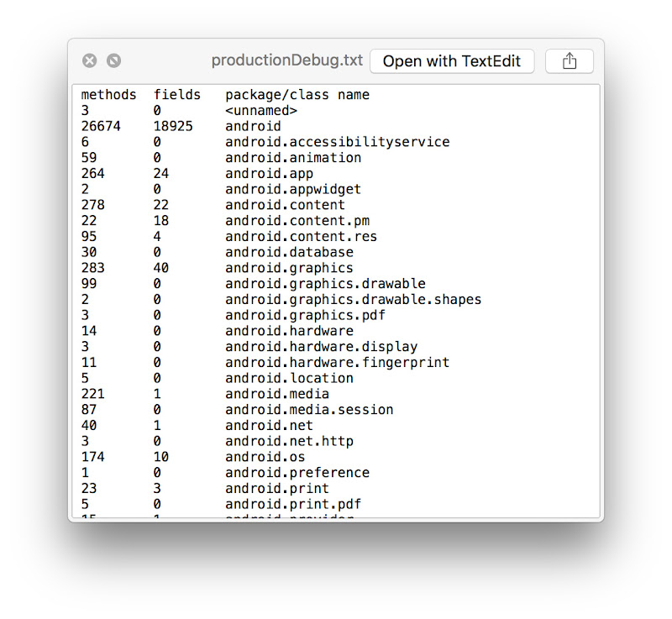Click the full screen expand icon
The width and height of the screenshot is (672, 619).
coord(113,60)
